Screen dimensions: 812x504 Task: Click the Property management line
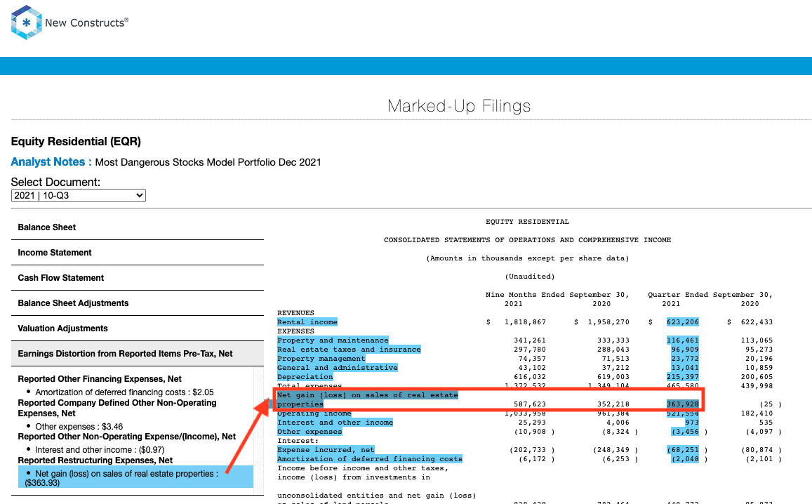pos(321,359)
